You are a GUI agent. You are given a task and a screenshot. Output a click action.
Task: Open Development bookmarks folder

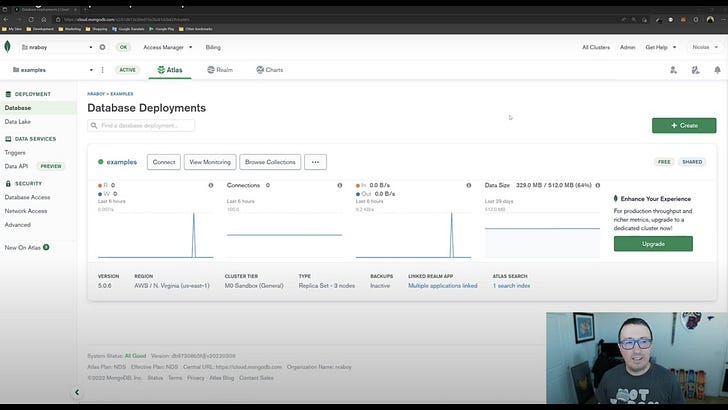click(x=40, y=29)
